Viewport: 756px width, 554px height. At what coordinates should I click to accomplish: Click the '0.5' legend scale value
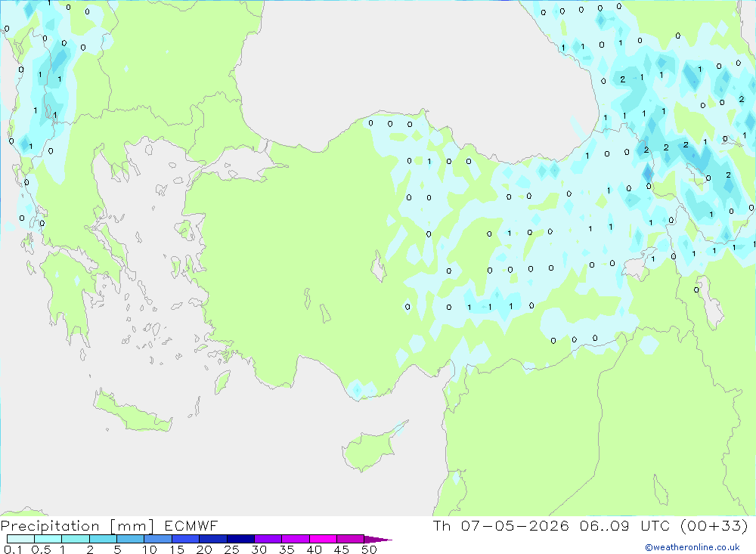click(41, 549)
